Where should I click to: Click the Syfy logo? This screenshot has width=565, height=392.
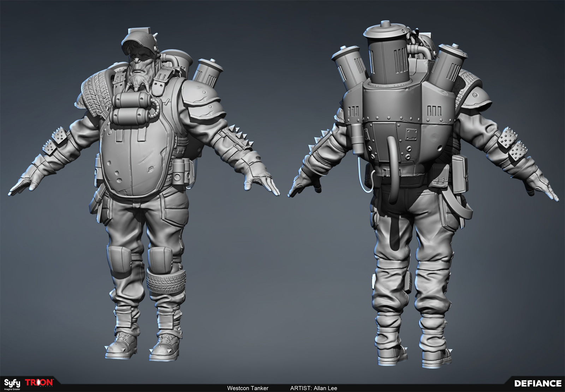pos(12,384)
